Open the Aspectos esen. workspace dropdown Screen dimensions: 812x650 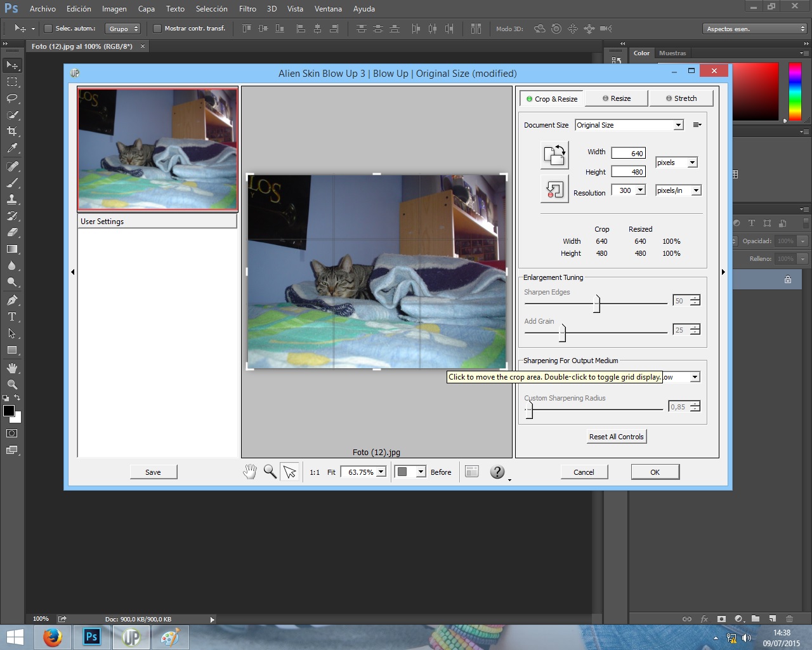coord(754,29)
